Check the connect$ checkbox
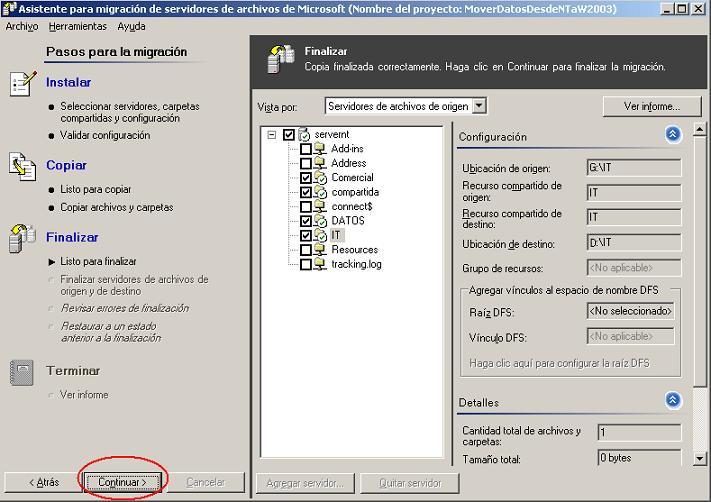The width and height of the screenshot is (711, 502). pos(306,207)
